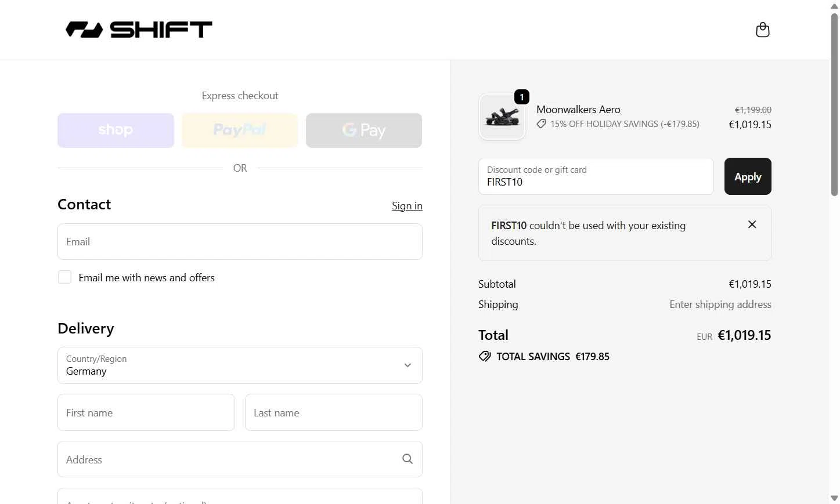Click the item quantity badge showing 1
Screen dimensions: 840x504
(x=522, y=97)
